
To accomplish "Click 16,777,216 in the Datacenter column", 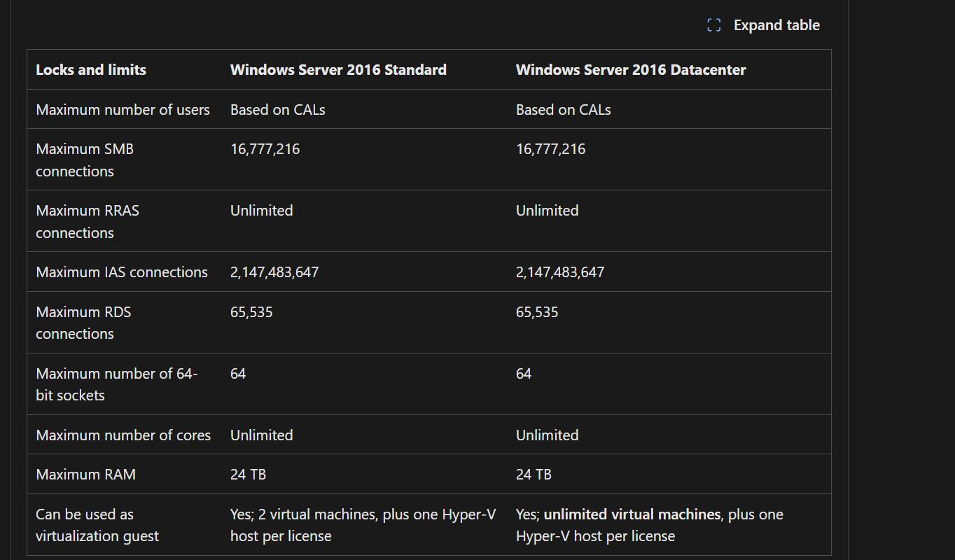I will coord(550,149).
